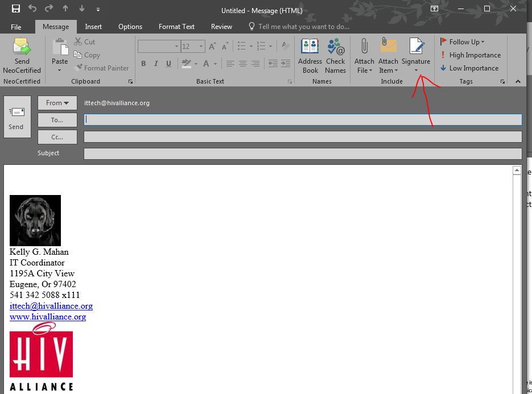The height and width of the screenshot is (394, 532).
Task: Center align text
Action: click(x=242, y=64)
